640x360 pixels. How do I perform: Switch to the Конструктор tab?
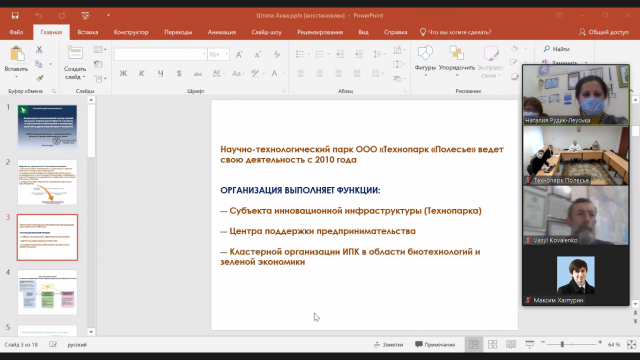(x=131, y=32)
